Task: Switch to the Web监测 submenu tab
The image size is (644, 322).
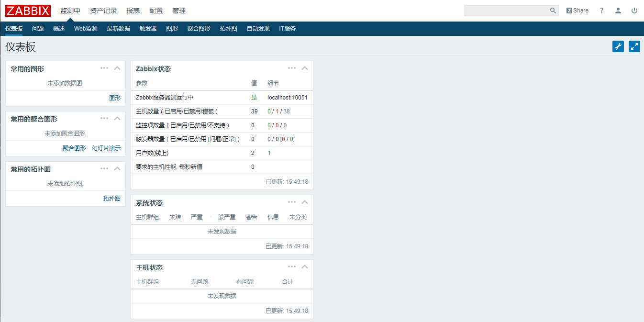Action: tap(86, 29)
